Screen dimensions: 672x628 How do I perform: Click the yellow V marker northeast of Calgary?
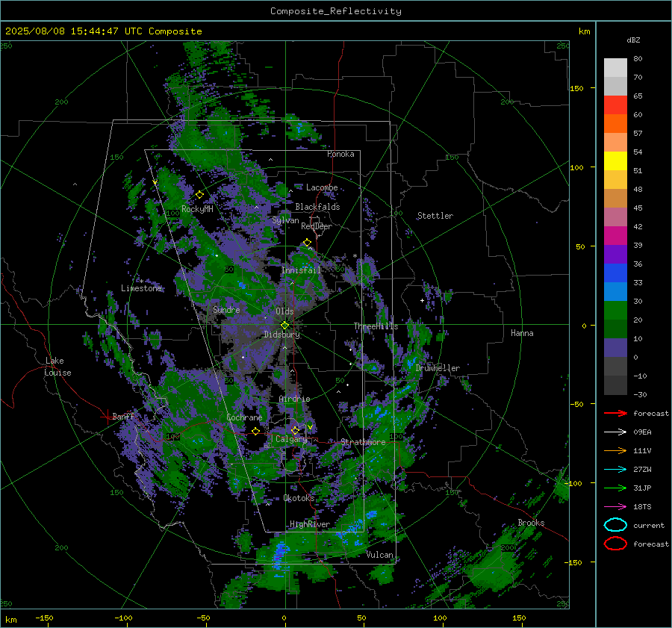tap(310, 427)
